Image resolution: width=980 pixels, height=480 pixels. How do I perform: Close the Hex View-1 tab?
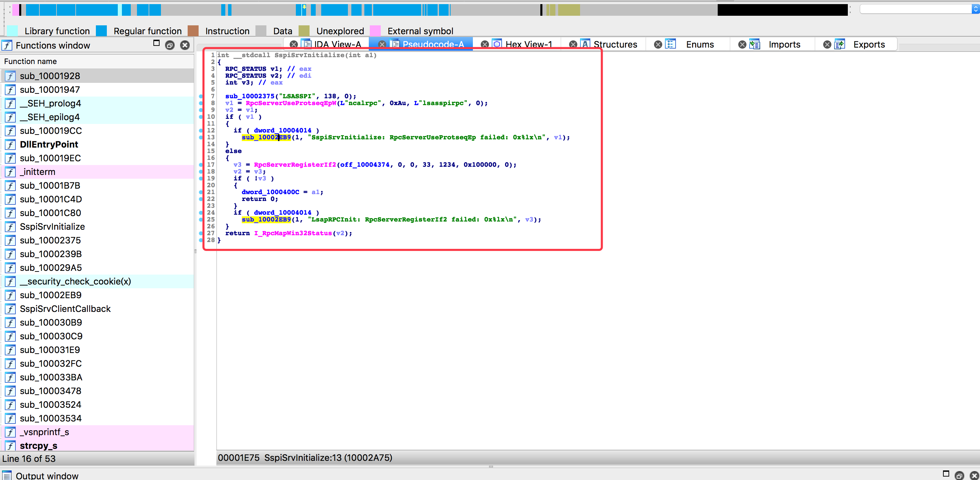tap(485, 45)
